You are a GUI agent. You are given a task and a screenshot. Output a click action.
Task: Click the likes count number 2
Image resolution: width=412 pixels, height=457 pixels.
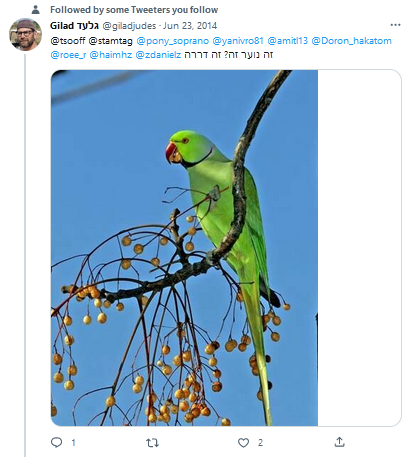(260, 443)
